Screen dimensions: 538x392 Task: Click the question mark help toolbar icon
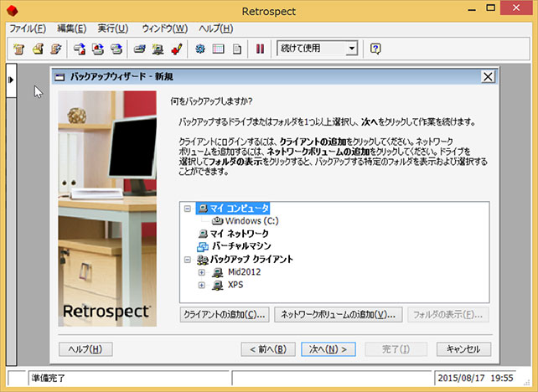pyautogui.click(x=375, y=49)
